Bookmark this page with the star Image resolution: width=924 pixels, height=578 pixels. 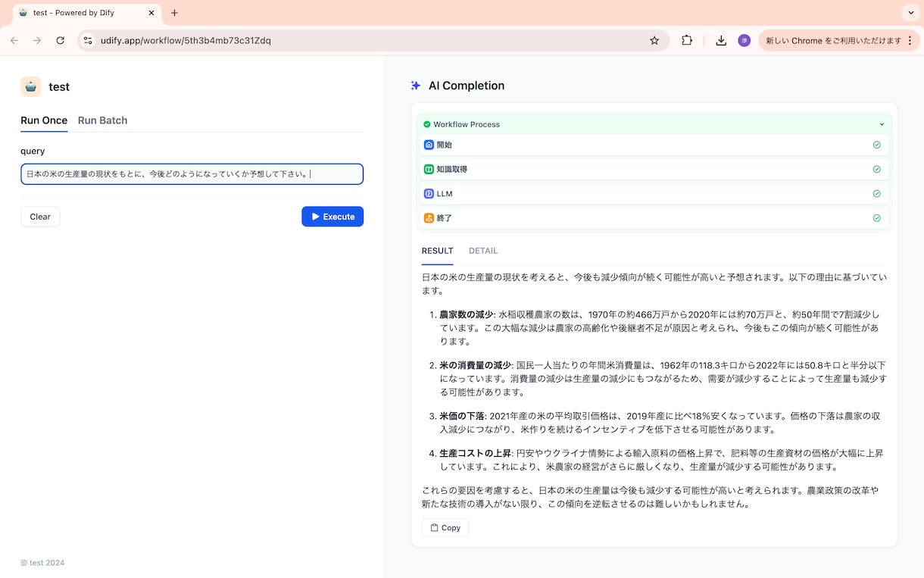654,40
